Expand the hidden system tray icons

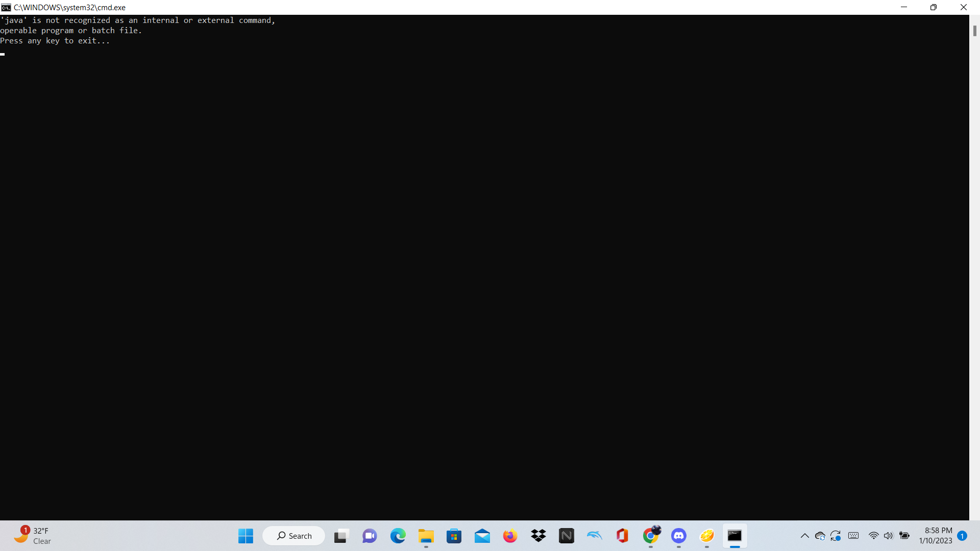tap(804, 536)
